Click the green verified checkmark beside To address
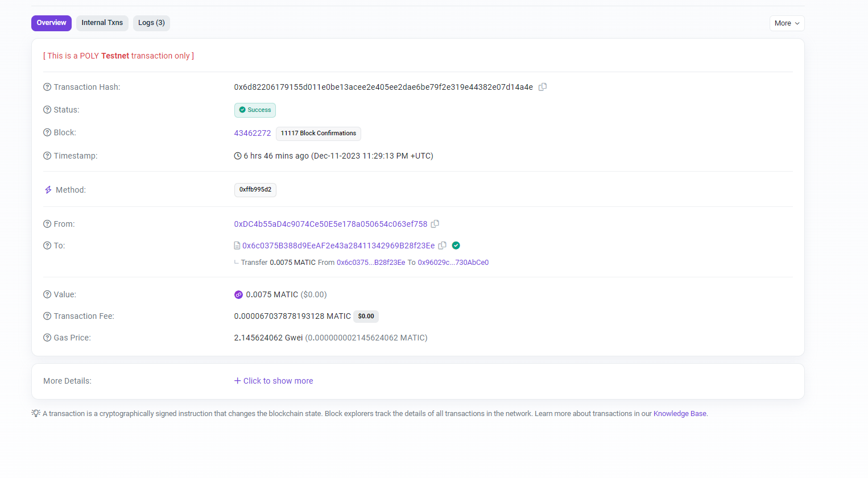Viewport: 868px width, 478px height. point(456,245)
